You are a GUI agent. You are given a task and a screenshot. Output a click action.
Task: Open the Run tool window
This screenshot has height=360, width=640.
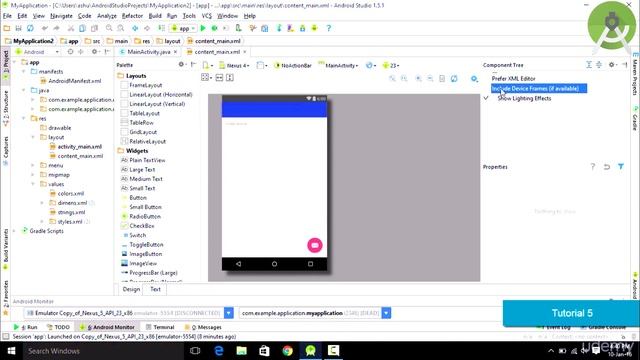(x=25, y=327)
